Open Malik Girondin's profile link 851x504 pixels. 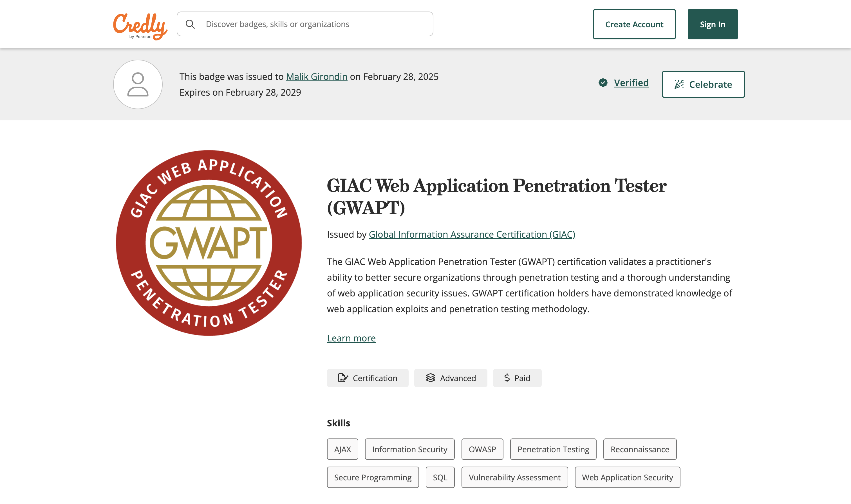(317, 76)
